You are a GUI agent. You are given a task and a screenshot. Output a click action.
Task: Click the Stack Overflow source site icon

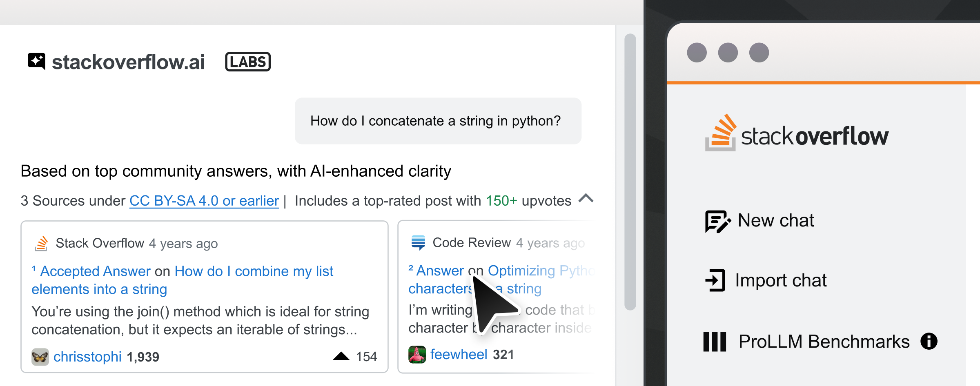click(41, 243)
